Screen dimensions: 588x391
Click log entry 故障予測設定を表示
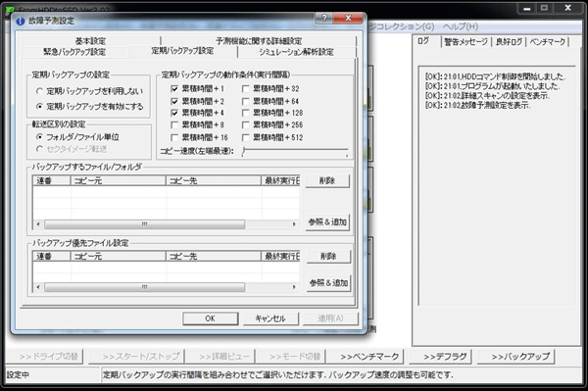coord(478,105)
